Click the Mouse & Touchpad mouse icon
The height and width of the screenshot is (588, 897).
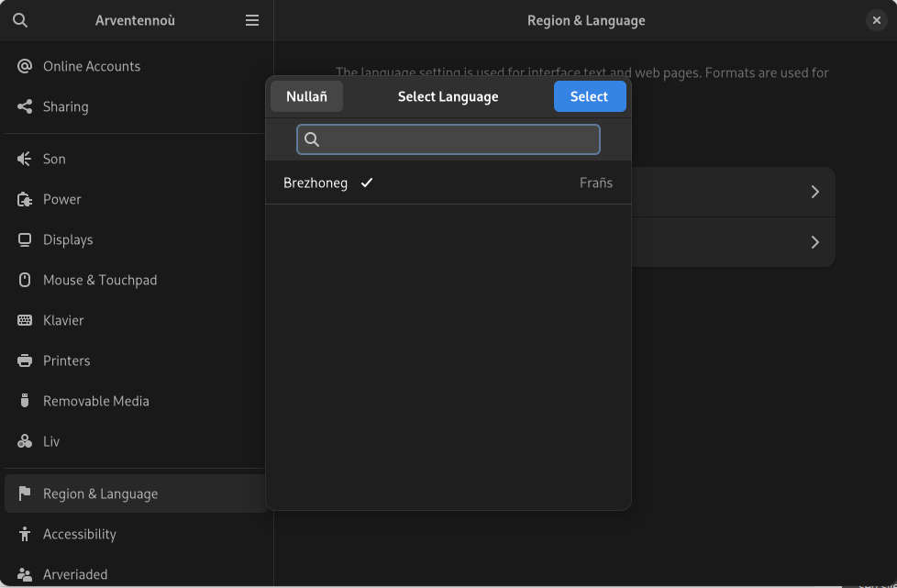coord(25,280)
